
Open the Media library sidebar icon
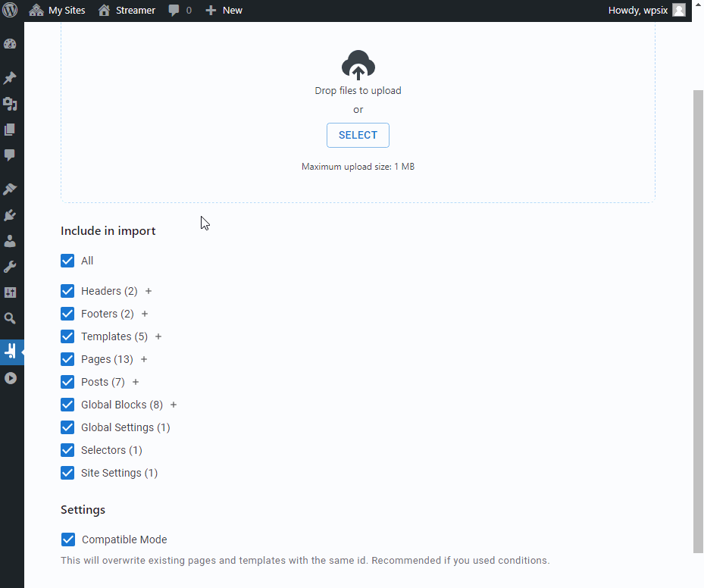11,104
